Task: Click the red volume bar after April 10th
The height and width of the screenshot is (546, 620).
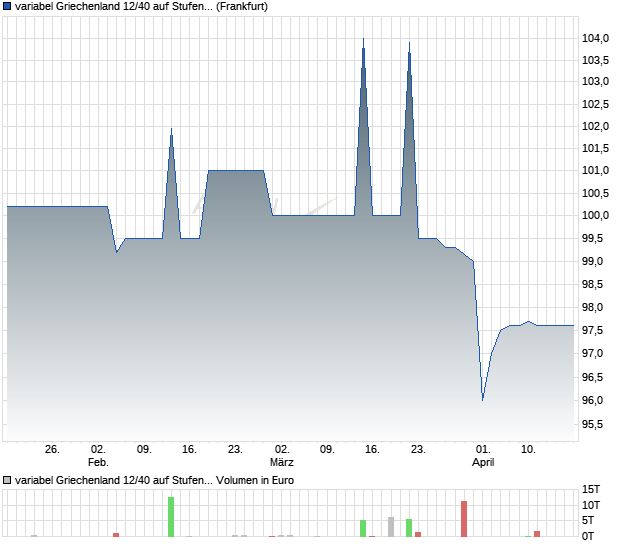Action: pyautogui.click(x=537, y=534)
